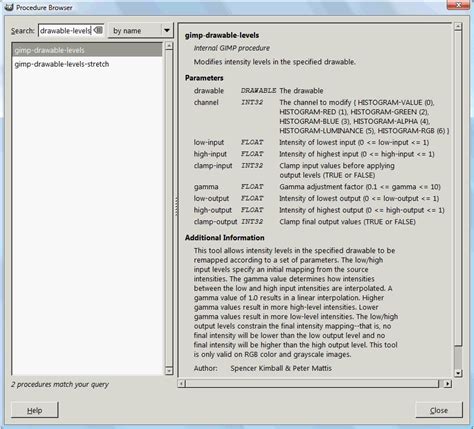
Task: Click the "Search:" label
Action: 23,31
